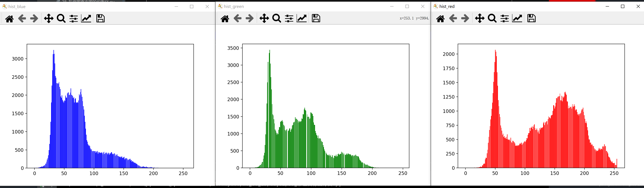Go back to previous view in hist_red
The height and width of the screenshot is (188, 644).
pos(453,18)
